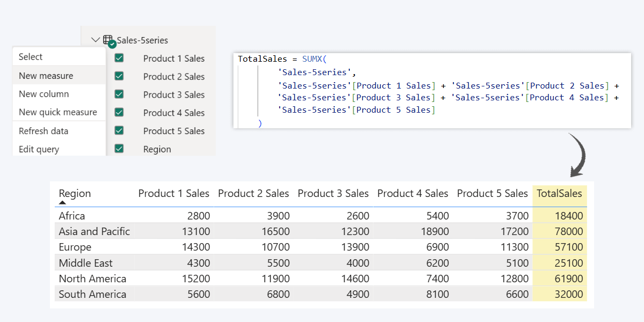
Task: Toggle the Product 3 Sales checkbox
Action: pos(119,94)
